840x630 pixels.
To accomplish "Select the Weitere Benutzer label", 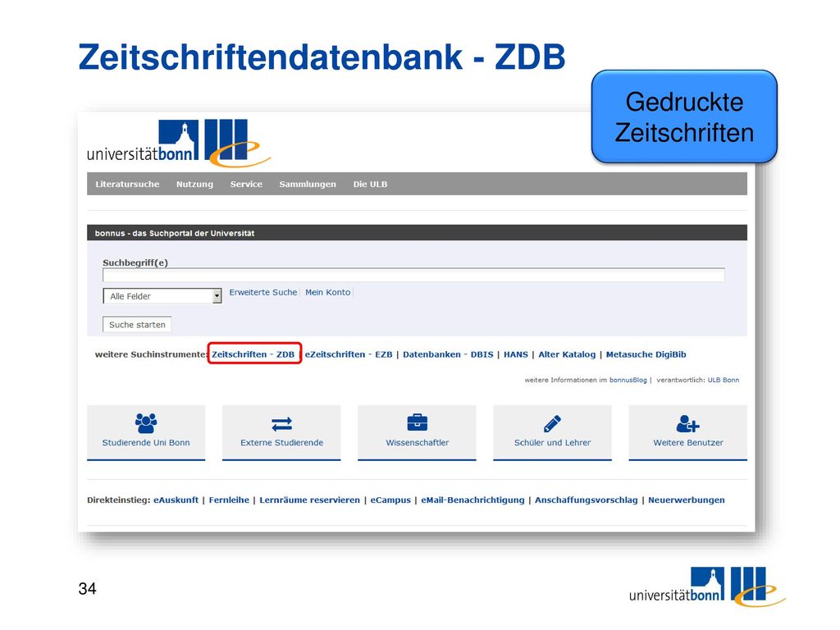I will coord(688,442).
